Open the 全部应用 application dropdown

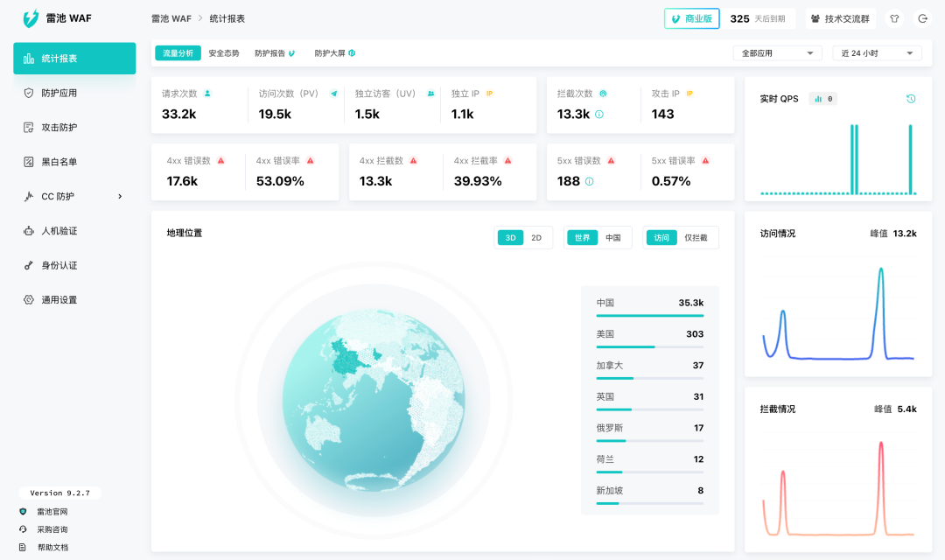tap(777, 53)
